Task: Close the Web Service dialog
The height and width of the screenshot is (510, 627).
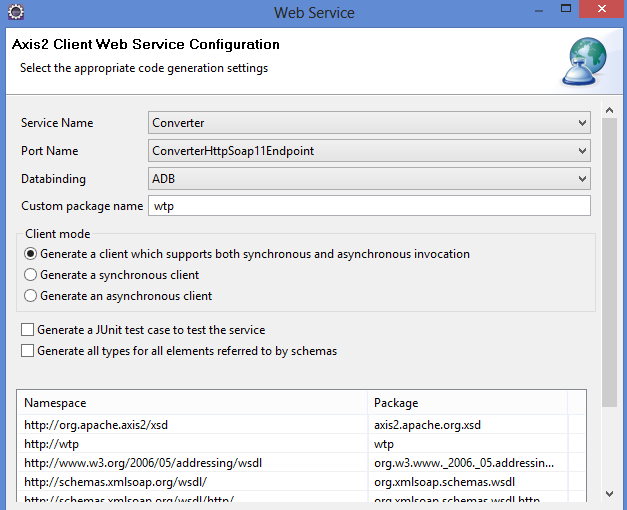Action: coord(602,9)
